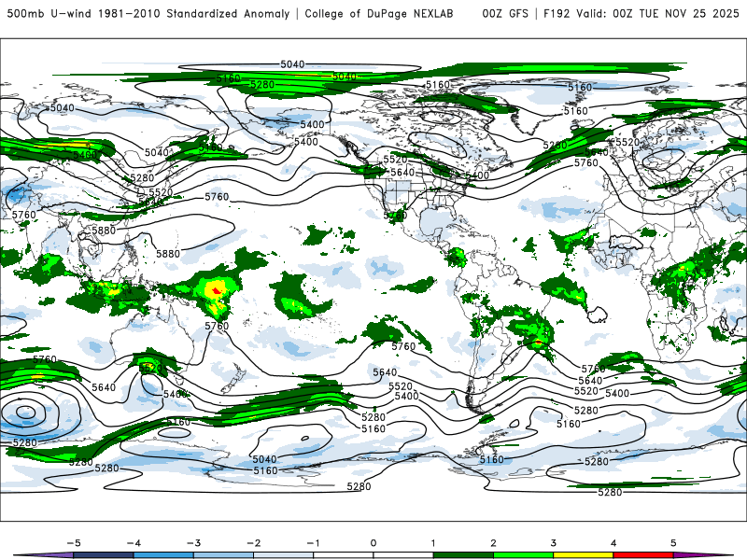Screen dimensions: 747x560
Task: Click the '-5' colorbar tick label
Action: 74,543
